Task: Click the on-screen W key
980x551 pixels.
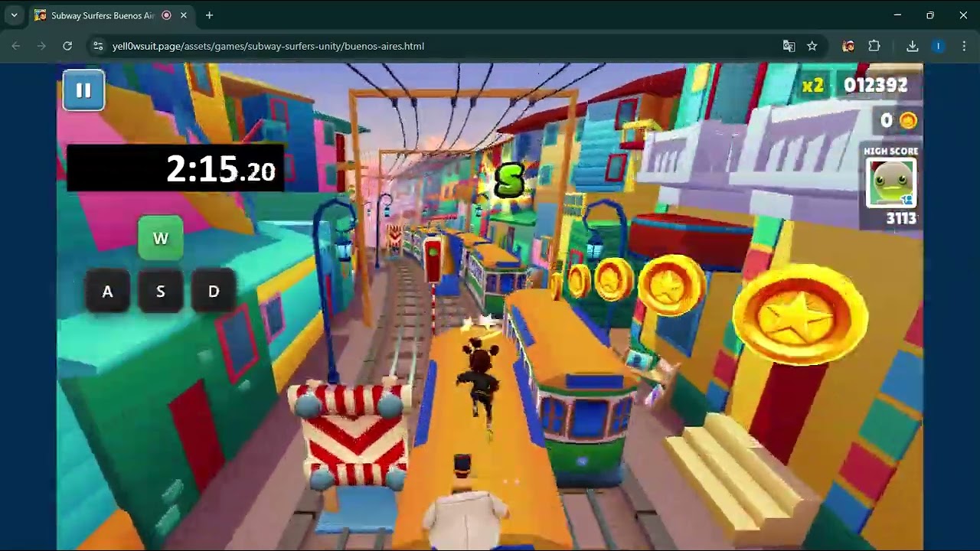Action: tap(160, 238)
